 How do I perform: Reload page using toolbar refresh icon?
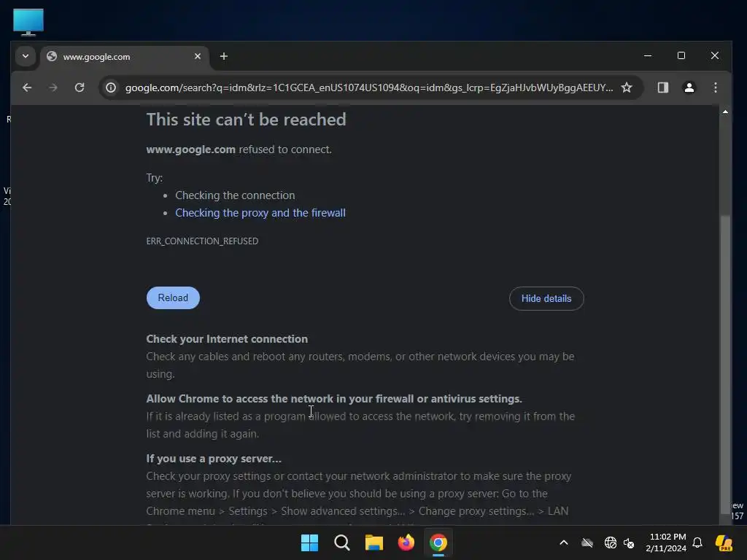[80, 87]
